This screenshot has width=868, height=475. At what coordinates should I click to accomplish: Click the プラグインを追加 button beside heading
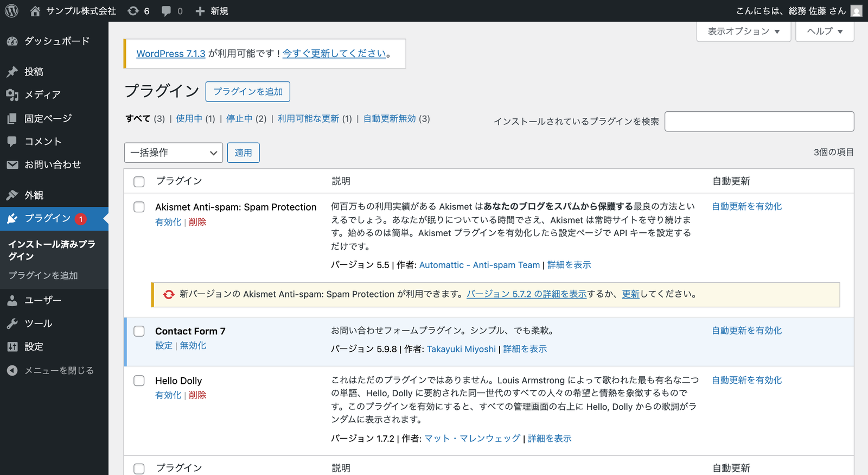[248, 92]
